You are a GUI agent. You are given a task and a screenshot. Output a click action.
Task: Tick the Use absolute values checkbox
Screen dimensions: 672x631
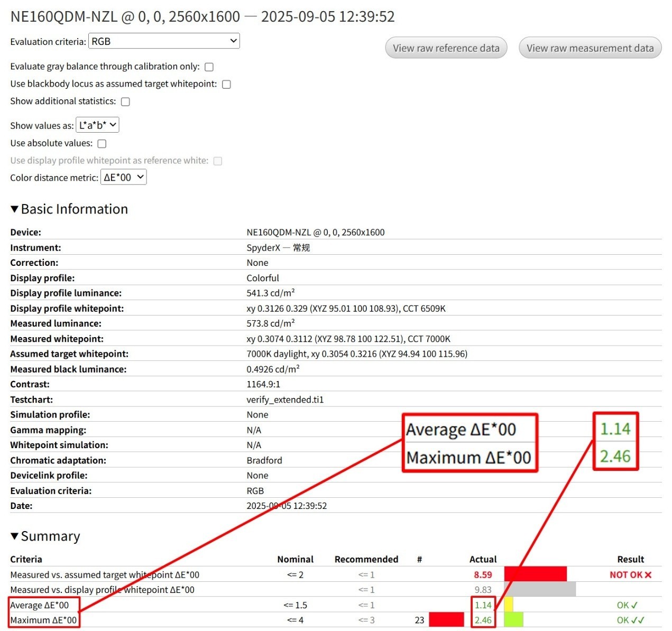(102, 144)
